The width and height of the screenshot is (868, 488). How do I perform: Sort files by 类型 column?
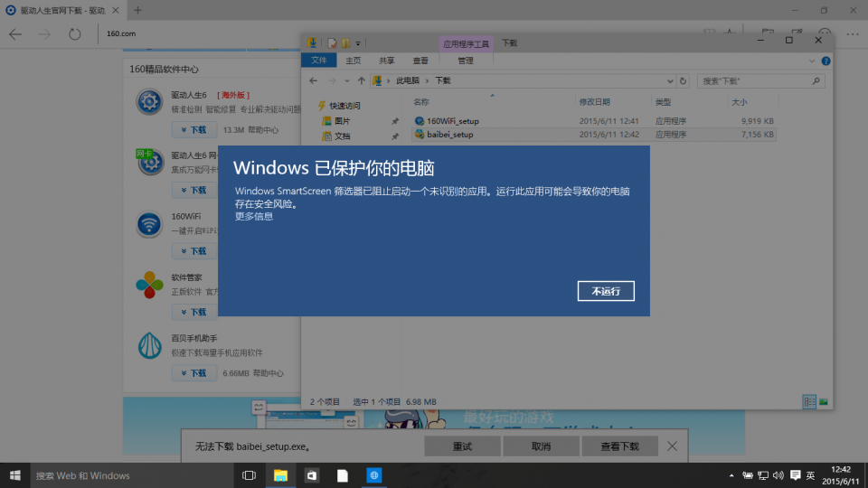click(663, 102)
